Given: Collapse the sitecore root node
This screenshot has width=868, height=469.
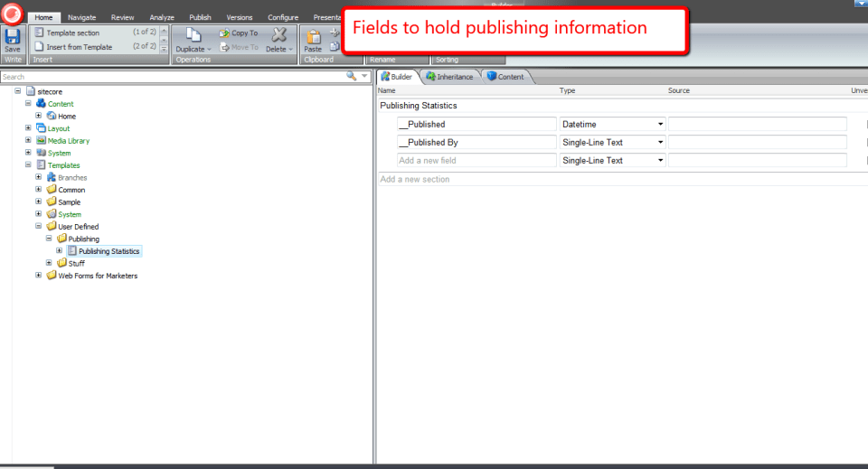Looking at the screenshot, I should [x=18, y=90].
